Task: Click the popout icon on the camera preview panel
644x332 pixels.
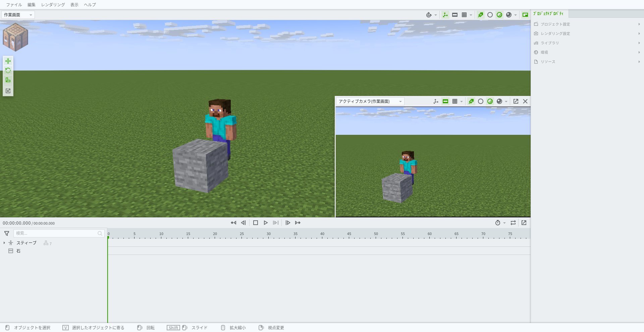Action: click(x=516, y=101)
